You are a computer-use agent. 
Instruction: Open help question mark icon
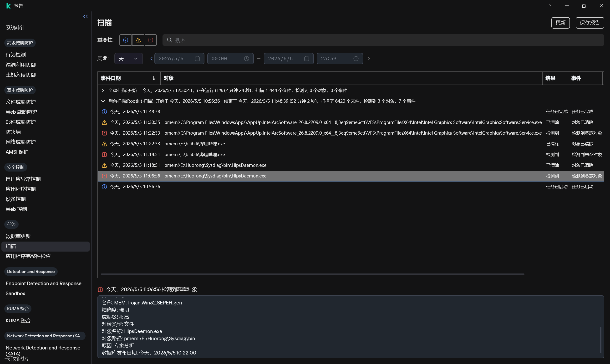click(550, 6)
